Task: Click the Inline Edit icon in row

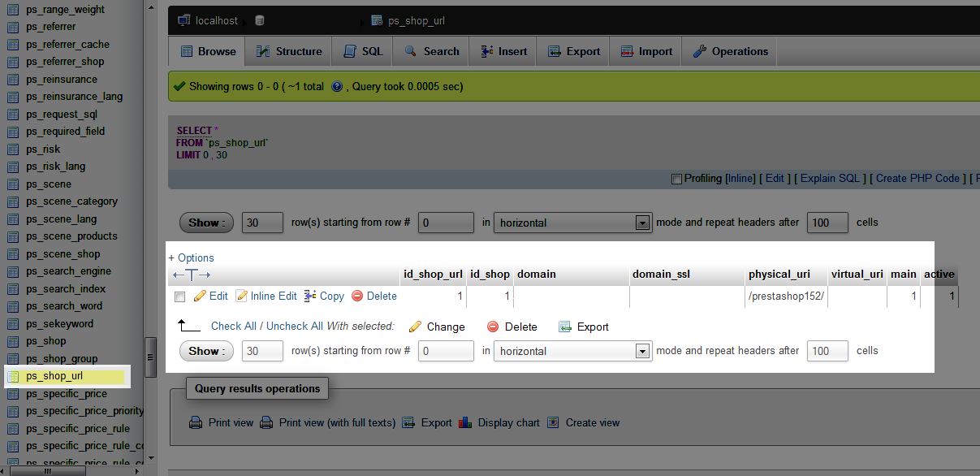Action: point(241,296)
